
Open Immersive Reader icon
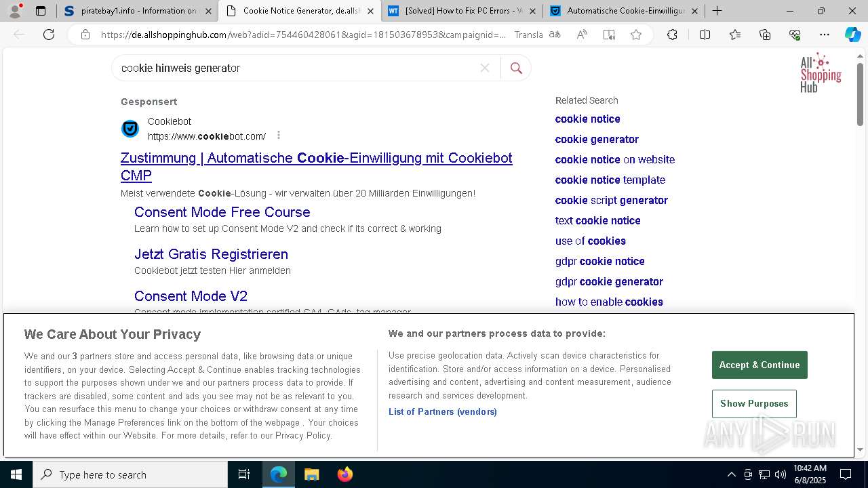point(609,35)
